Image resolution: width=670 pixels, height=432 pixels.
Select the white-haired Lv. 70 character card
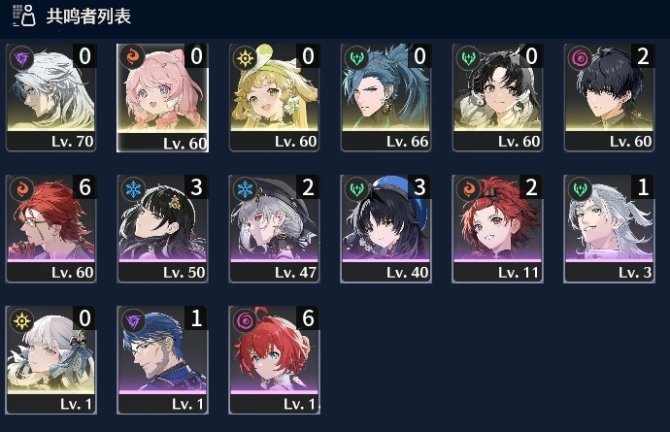[x=51, y=97]
